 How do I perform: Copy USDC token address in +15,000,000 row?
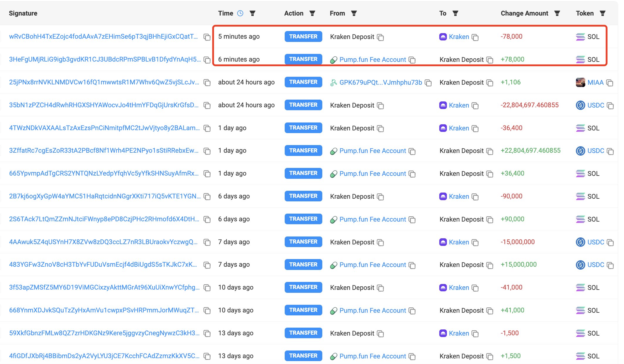tap(610, 266)
